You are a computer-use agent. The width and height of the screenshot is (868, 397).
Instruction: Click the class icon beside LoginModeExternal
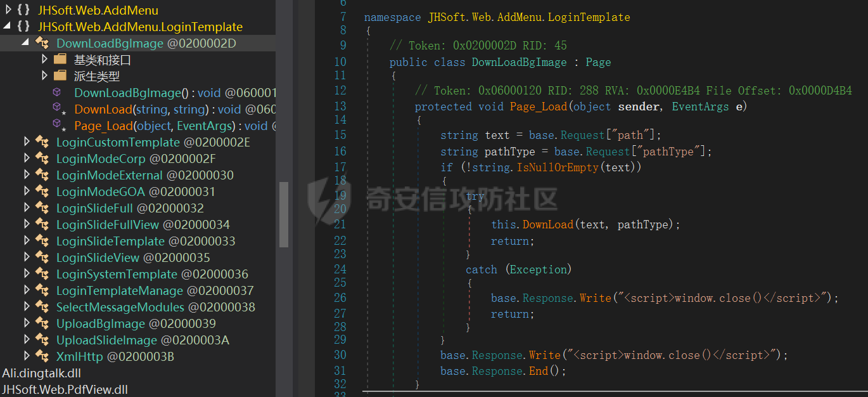(42, 175)
